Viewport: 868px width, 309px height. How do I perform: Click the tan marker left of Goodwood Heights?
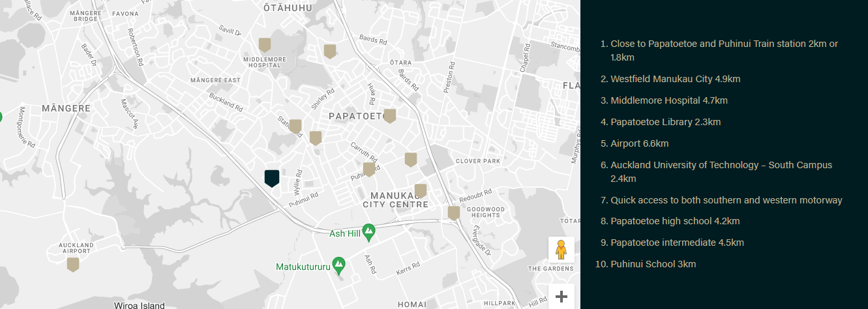[x=453, y=213]
